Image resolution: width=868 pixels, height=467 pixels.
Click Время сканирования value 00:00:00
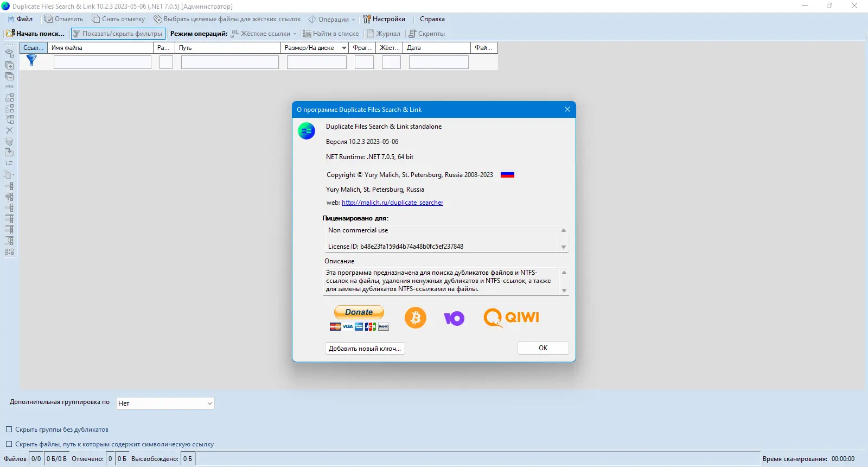843,459
